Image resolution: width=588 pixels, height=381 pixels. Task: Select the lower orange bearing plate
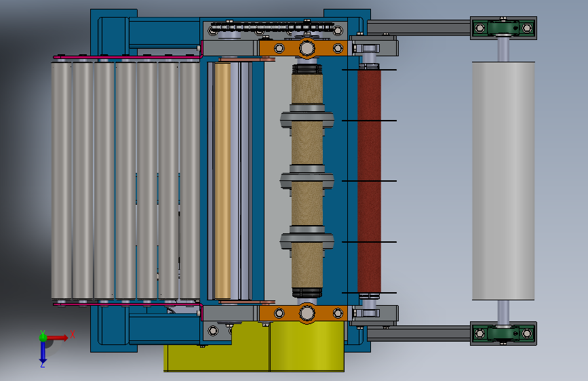[303, 313]
